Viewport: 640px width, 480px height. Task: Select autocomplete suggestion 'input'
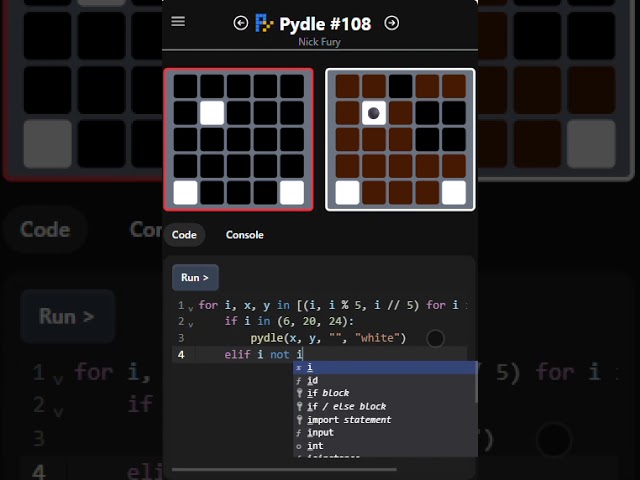coord(384,433)
